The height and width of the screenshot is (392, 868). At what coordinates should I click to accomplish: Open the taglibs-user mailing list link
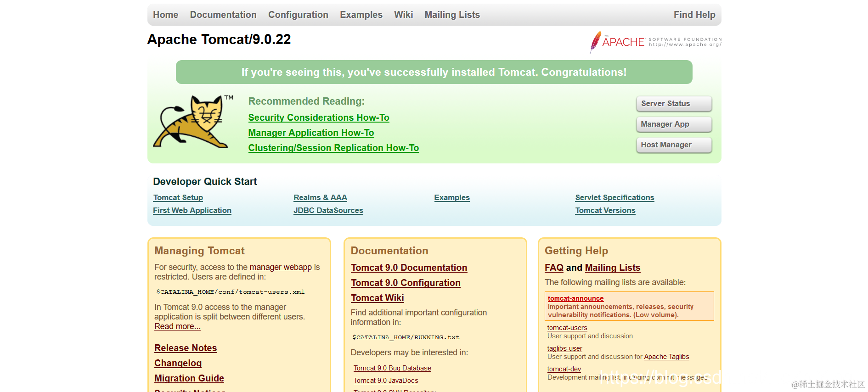coord(564,348)
